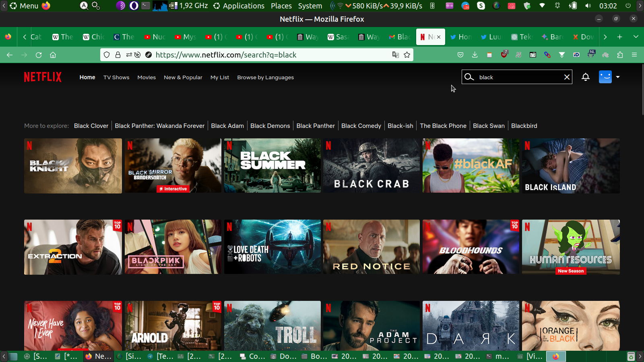
Task: Open the Firefox extensions puzzle menu
Action: tap(620, 55)
